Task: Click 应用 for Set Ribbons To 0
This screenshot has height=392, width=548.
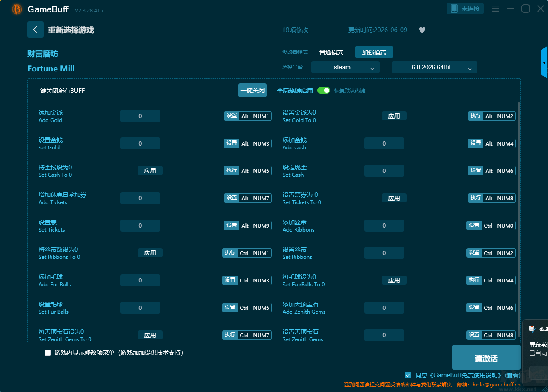Action: tap(150, 253)
